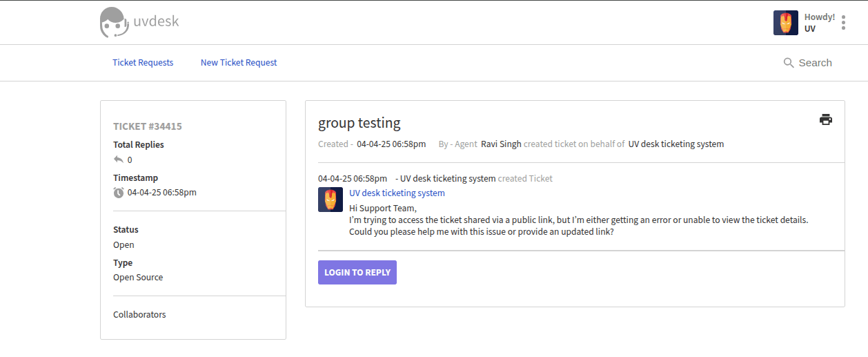This screenshot has width=868, height=357.
Task: Click the 'Howdy!' greeting text
Action: 820,17
